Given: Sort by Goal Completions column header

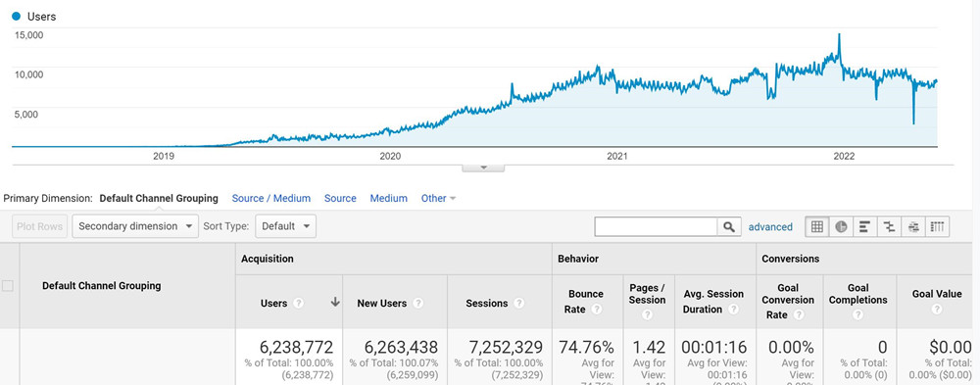Looking at the screenshot, I should pos(858,294).
